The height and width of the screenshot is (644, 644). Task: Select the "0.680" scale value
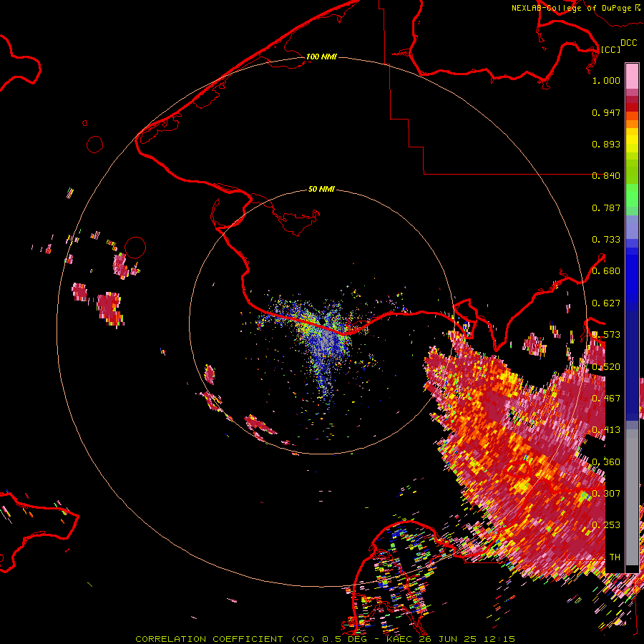606,271
